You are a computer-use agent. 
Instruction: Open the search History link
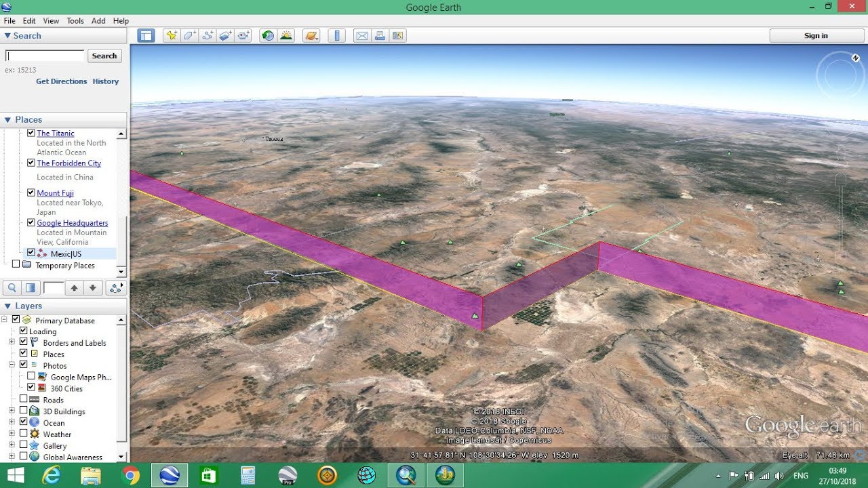[x=106, y=81]
